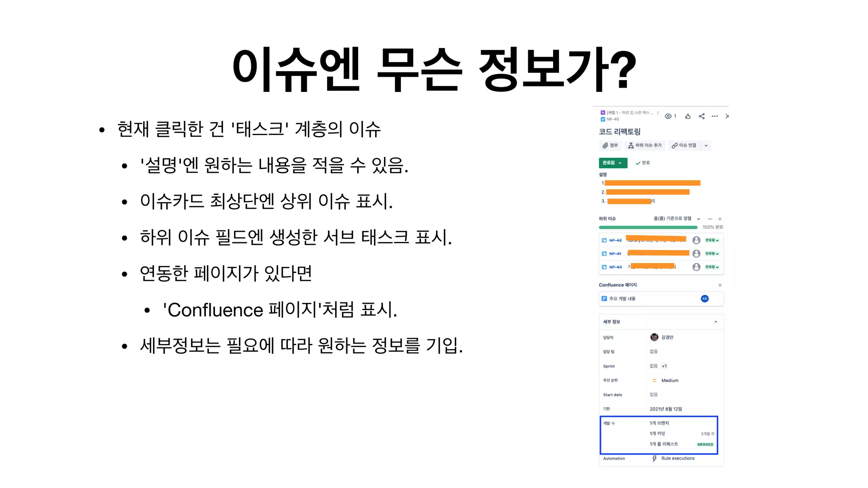
Task: Click the Medium priority value
Action: click(670, 380)
